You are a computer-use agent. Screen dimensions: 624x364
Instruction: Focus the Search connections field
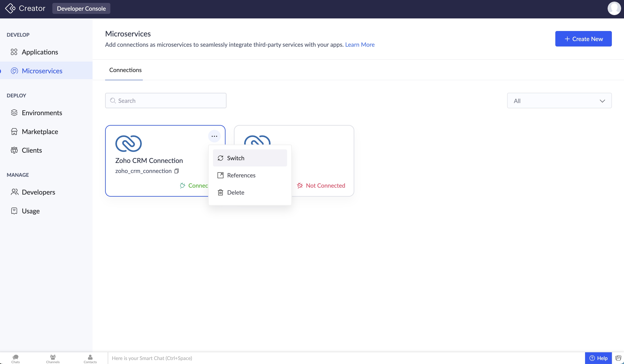point(166,101)
